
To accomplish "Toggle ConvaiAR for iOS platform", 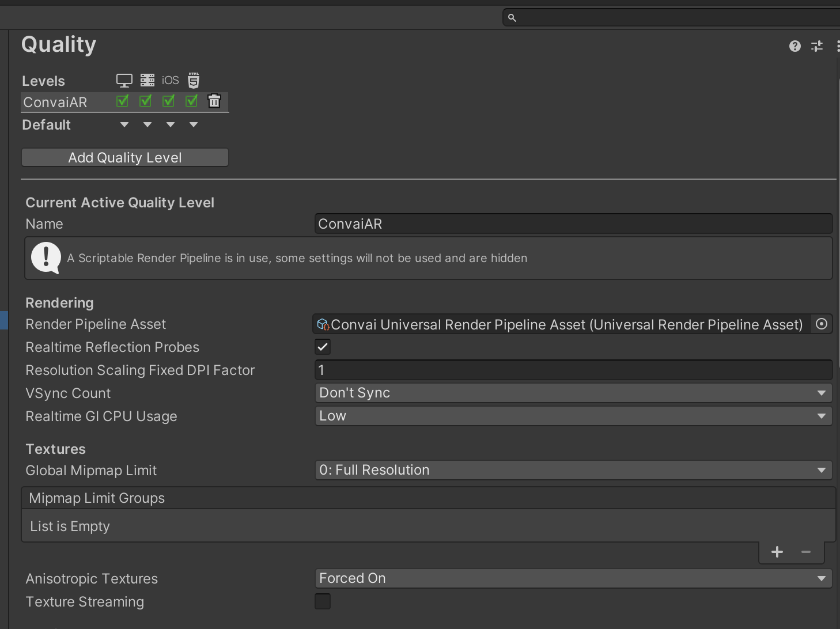I will [x=169, y=101].
